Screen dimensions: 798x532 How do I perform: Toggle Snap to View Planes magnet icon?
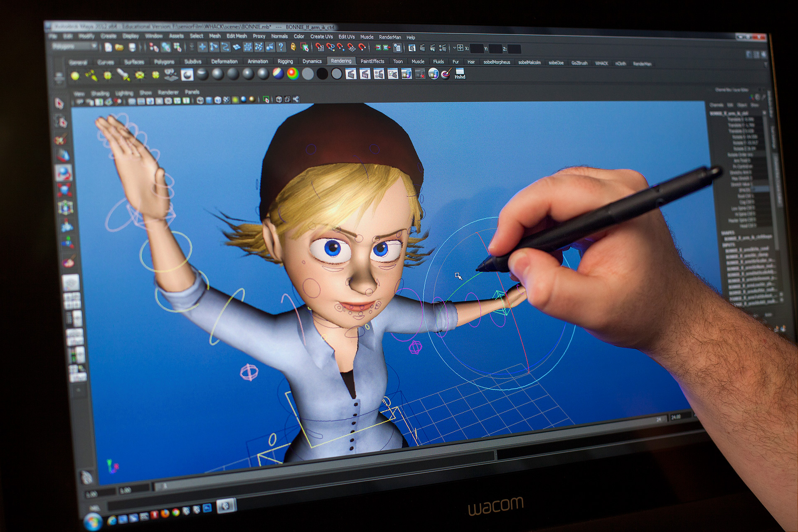click(x=352, y=47)
